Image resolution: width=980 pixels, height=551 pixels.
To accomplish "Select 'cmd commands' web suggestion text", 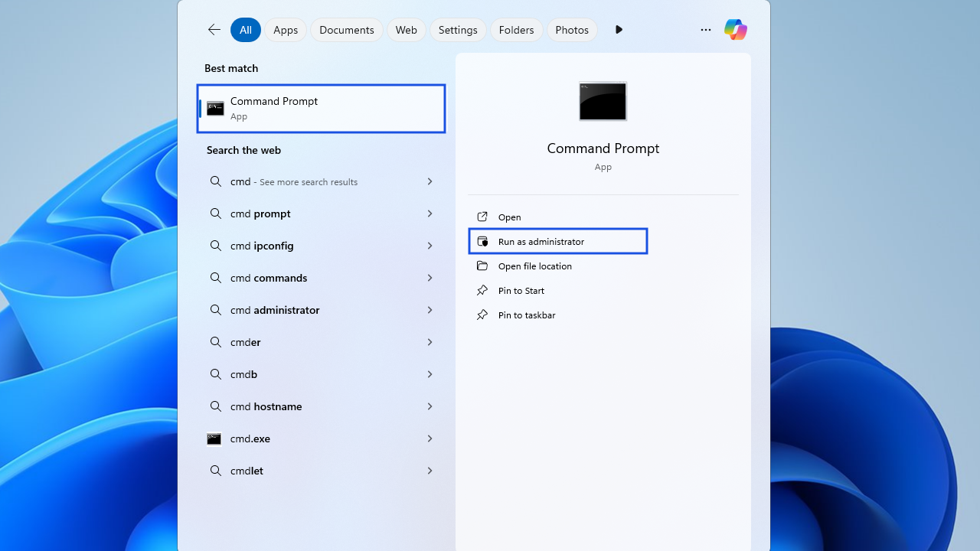I will click(x=269, y=278).
